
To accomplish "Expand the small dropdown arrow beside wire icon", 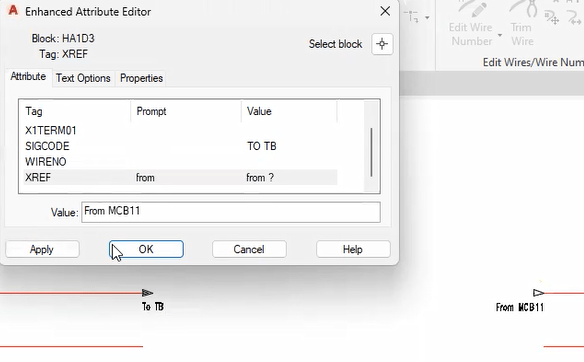I will tap(427, 18).
